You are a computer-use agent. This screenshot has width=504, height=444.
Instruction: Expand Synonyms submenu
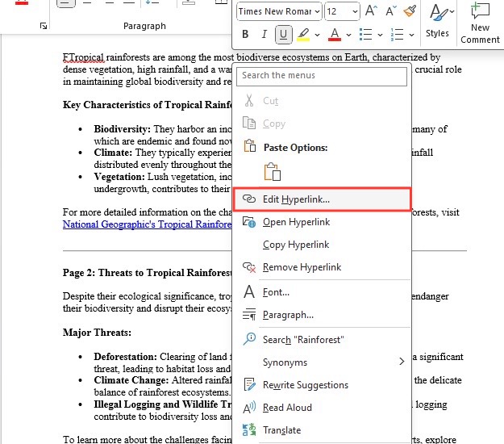322,362
